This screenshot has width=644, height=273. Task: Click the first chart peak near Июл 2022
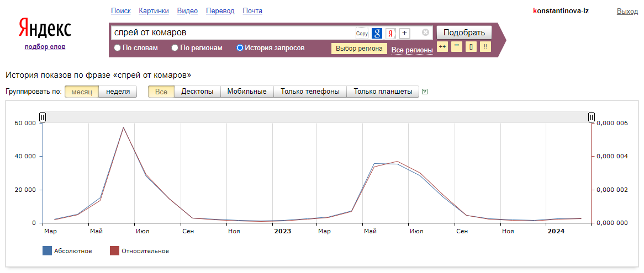pyautogui.click(x=123, y=127)
